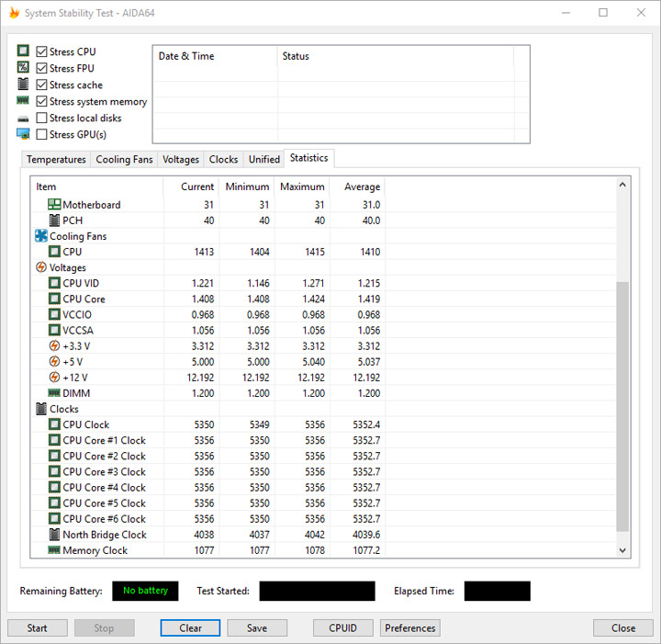The width and height of the screenshot is (661, 644).
Task: Click the RAM icon beside Stress system memory
Action: tap(23, 100)
